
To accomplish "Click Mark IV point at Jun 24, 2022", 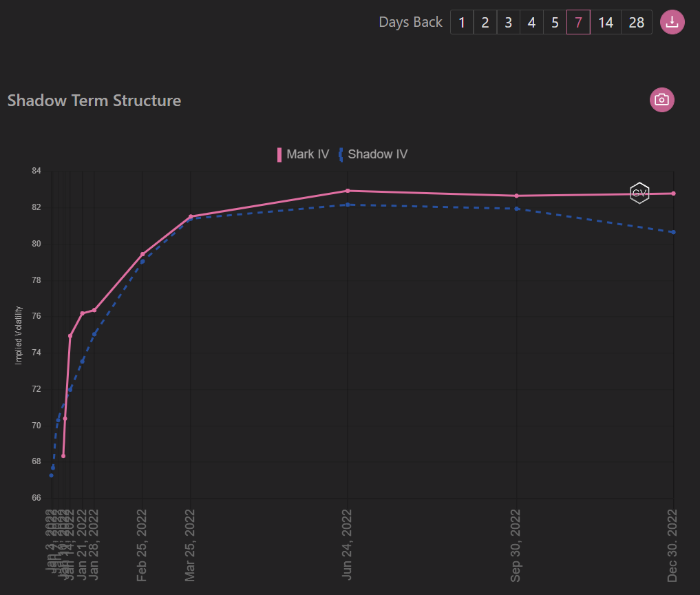I will point(348,191).
